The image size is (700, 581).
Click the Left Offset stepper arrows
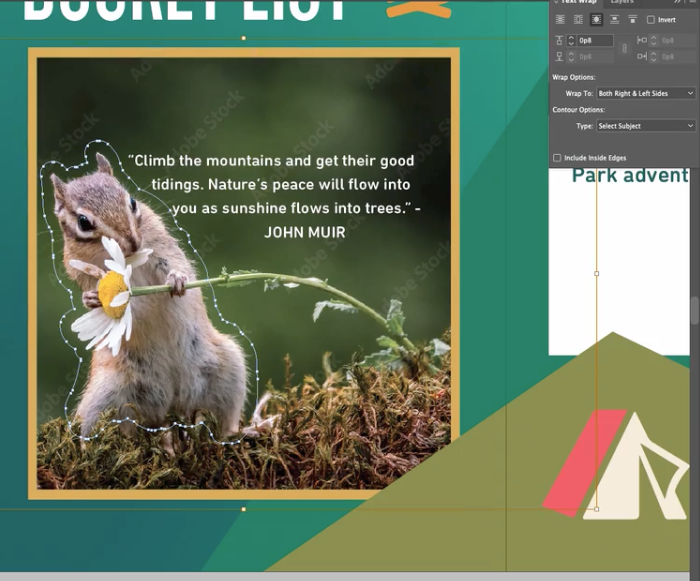click(x=654, y=41)
